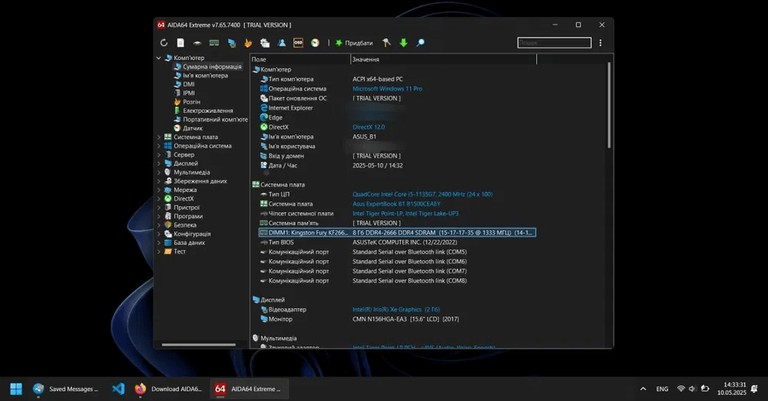Open the Asus ExpertBook B1 motherboard link
The height and width of the screenshot is (401, 768).
pyautogui.click(x=396, y=204)
